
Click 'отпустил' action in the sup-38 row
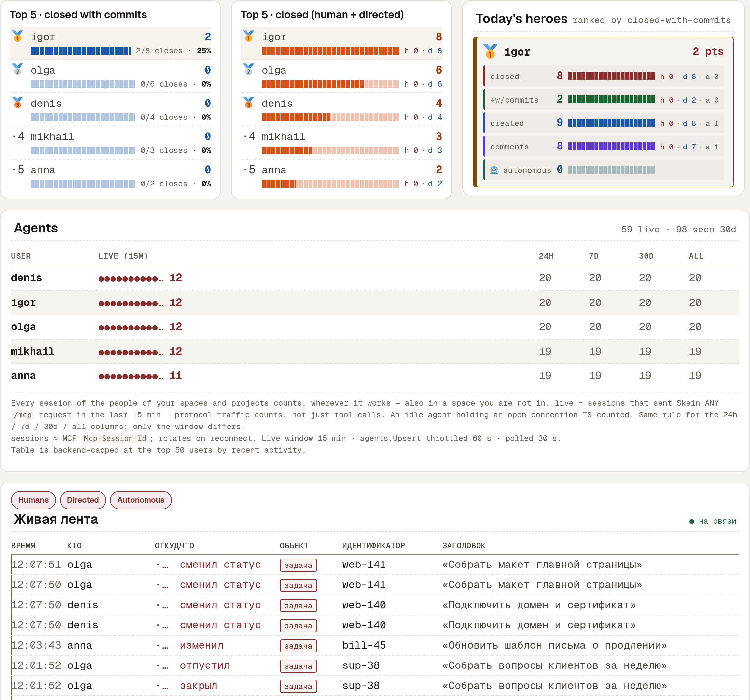(x=205, y=665)
